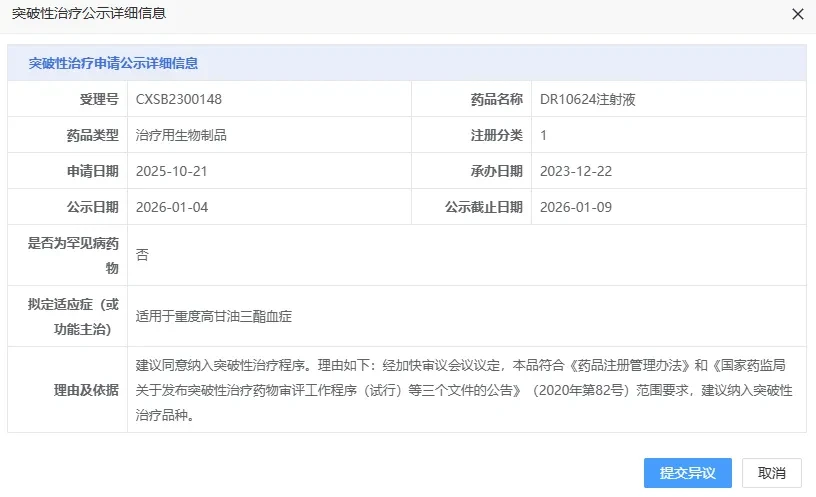Click the 受理号 field label
Screen dimensions: 816x497
pyautogui.click(x=99, y=99)
